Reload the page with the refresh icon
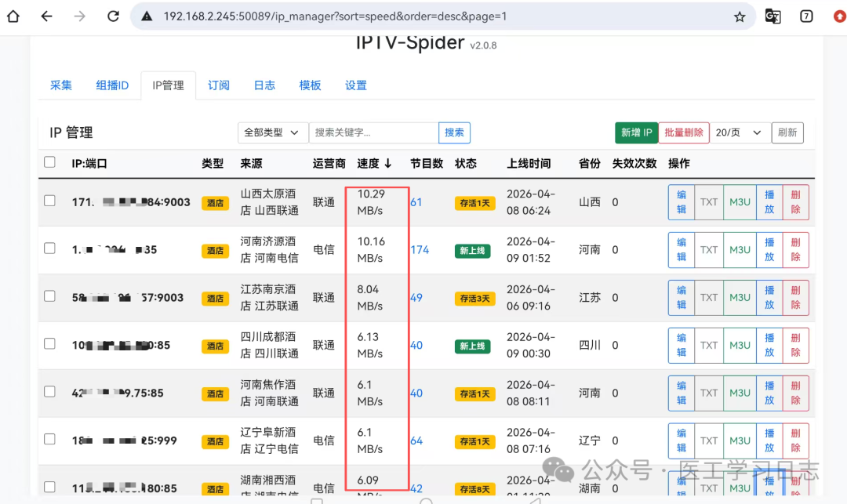Viewport: 847px width, 504px height. click(113, 16)
